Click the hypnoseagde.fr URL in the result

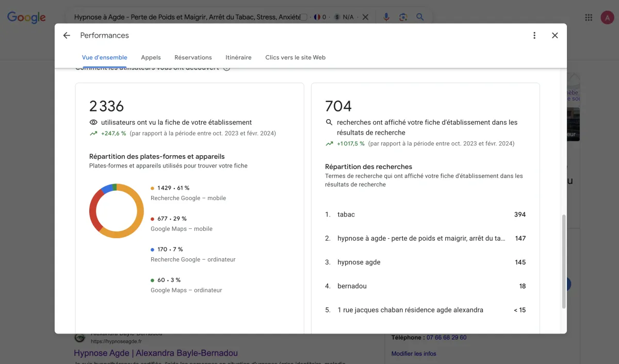tap(116, 341)
